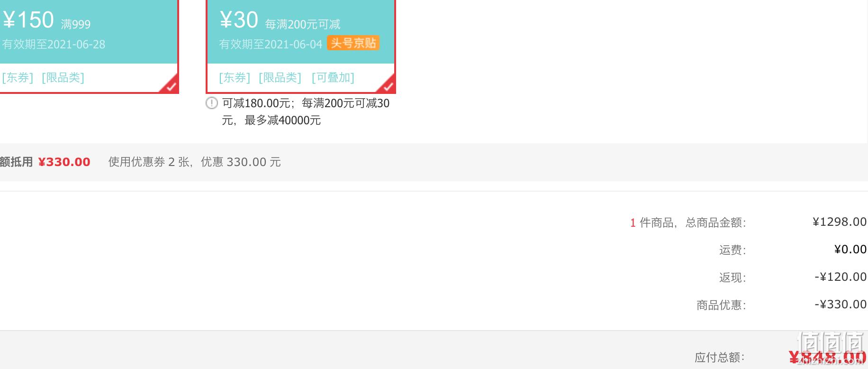Click the 运费 ¥0.00 value
Screen dimensions: 868x369
click(x=850, y=249)
